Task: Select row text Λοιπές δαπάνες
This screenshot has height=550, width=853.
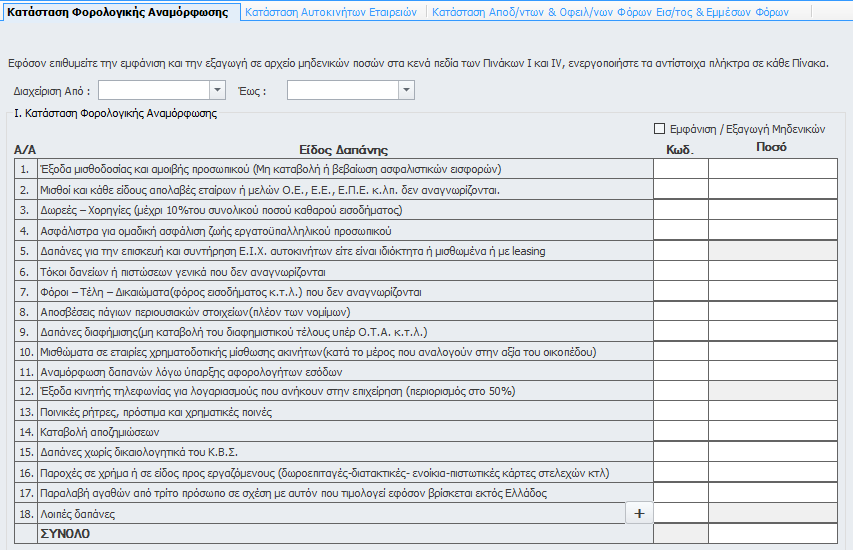Action: tap(77, 514)
